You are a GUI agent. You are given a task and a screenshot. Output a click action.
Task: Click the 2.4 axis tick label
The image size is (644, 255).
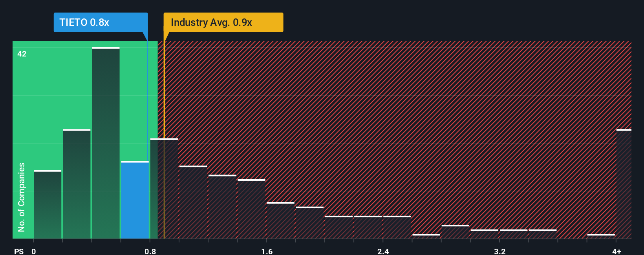click(x=383, y=251)
